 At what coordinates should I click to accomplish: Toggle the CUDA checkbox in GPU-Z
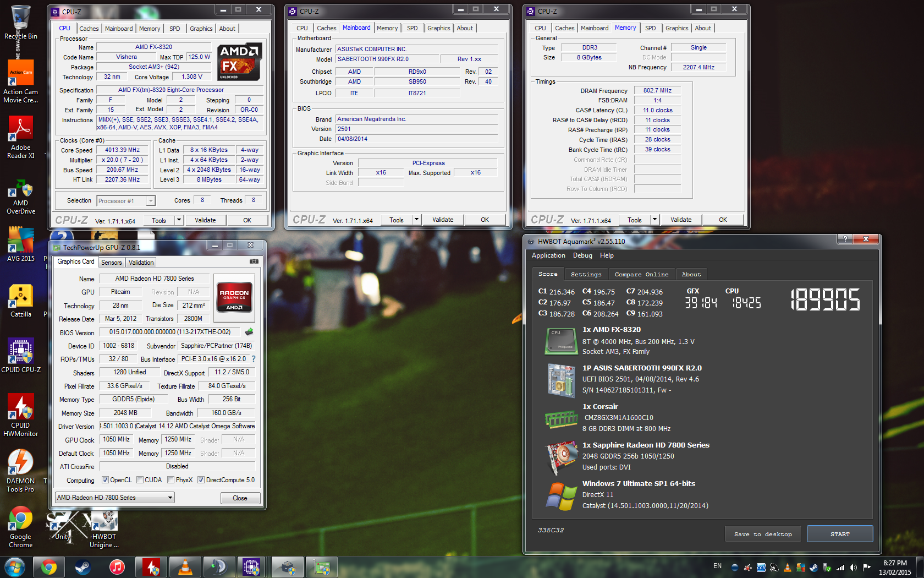tap(140, 480)
